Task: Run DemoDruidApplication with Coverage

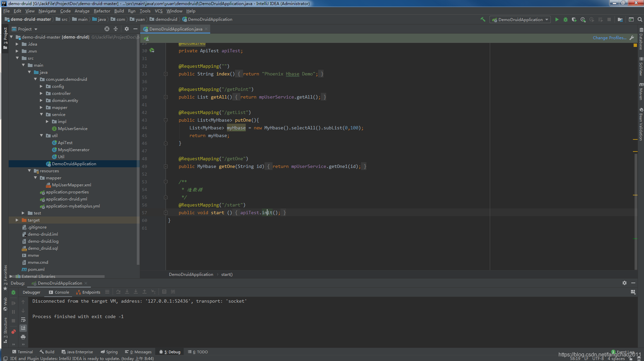Action: click(x=574, y=19)
